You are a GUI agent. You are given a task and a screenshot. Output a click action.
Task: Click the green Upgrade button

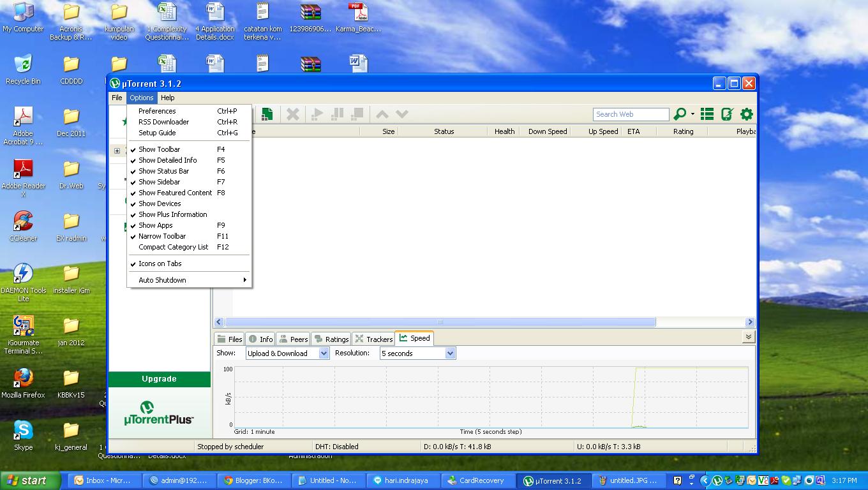pyautogui.click(x=160, y=379)
